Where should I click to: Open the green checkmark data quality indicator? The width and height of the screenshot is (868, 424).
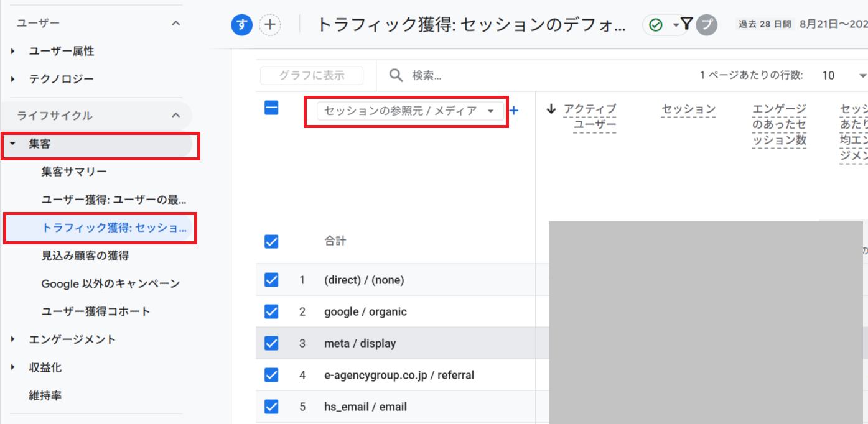point(655,25)
